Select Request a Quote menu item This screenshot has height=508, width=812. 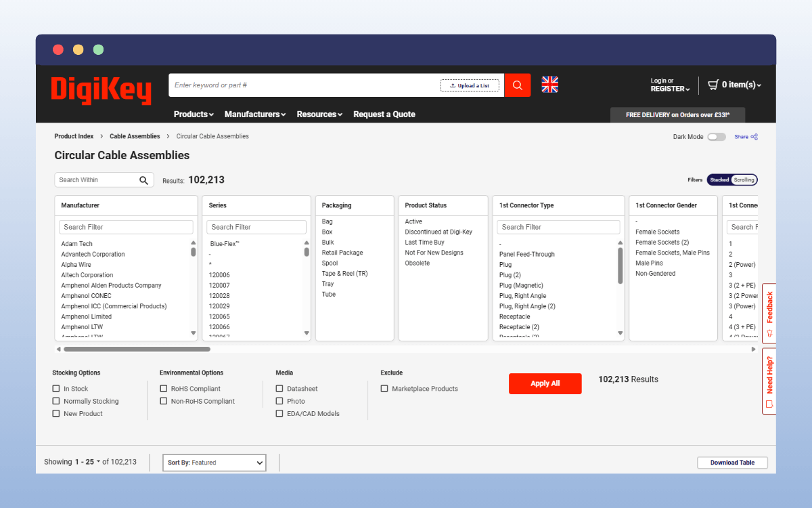(384, 114)
